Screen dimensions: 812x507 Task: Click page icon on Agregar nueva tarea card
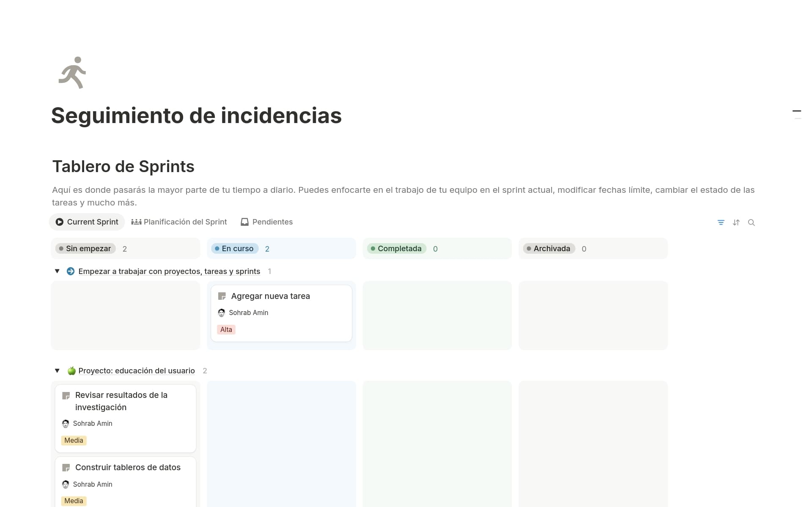coord(222,296)
